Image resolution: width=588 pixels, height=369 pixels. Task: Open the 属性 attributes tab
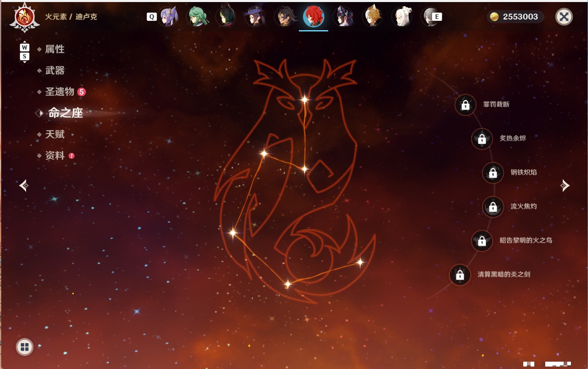55,49
